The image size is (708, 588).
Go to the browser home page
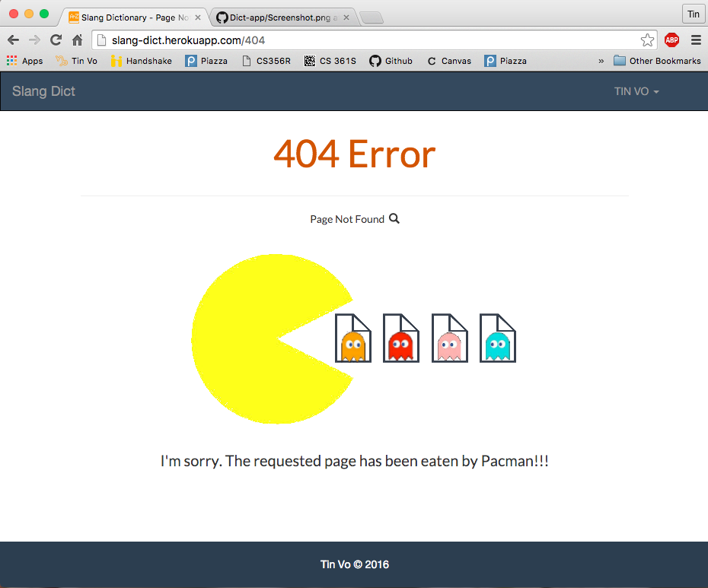point(77,40)
